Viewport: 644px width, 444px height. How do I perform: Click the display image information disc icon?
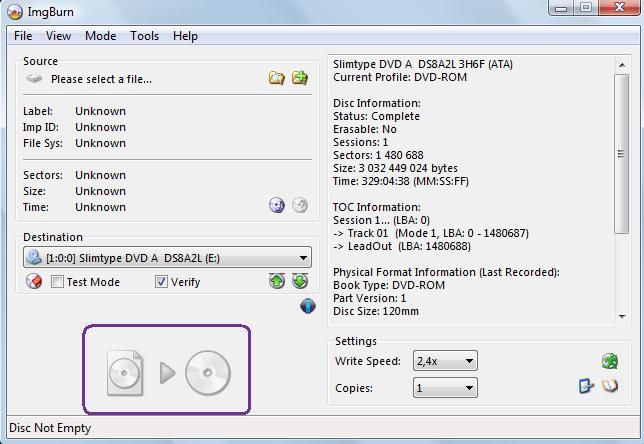pyautogui.click(x=277, y=205)
